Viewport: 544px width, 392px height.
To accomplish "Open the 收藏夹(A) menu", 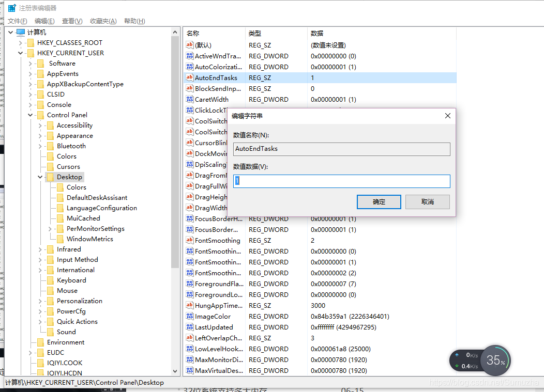I will (103, 21).
